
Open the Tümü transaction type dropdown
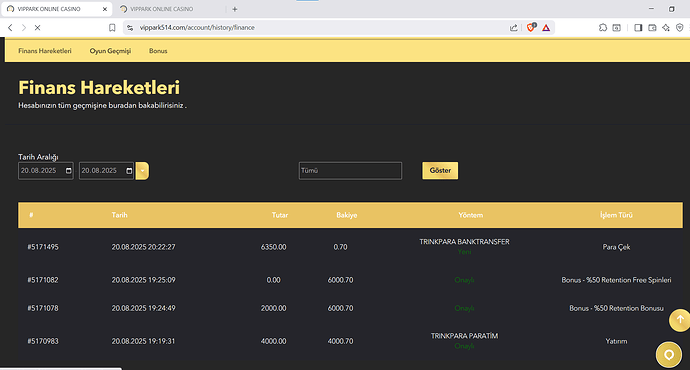click(350, 171)
